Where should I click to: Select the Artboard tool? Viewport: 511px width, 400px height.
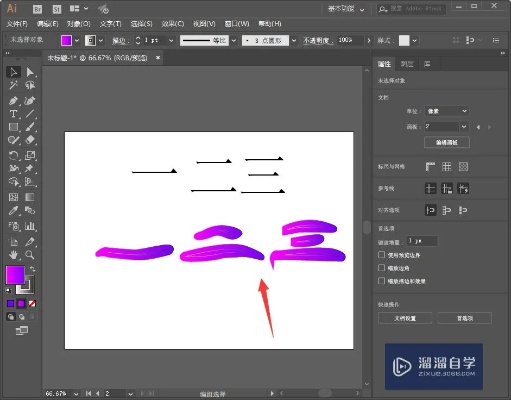(13, 242)
